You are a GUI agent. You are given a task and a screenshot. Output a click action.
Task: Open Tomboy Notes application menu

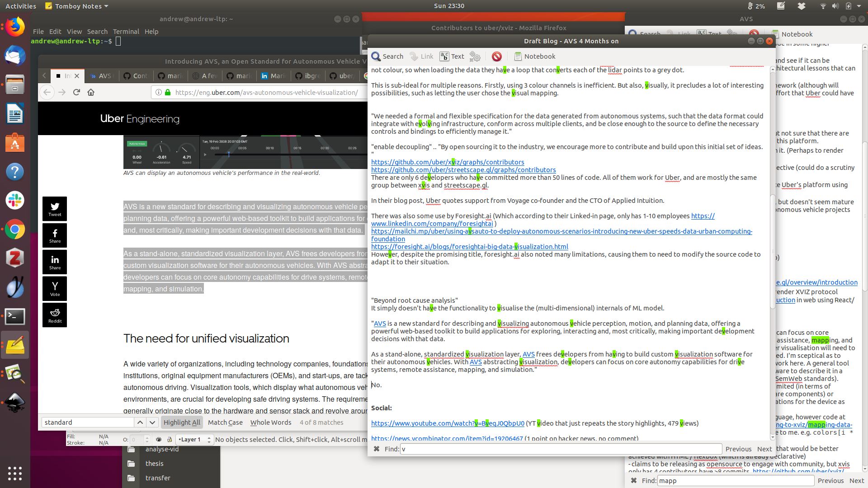pos(77,6)
